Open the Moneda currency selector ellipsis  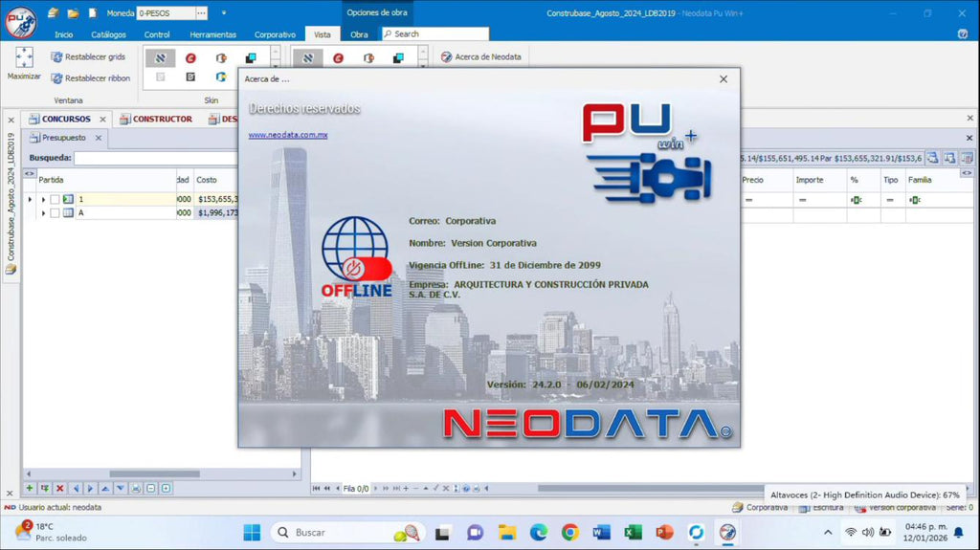tap(201, 12)
